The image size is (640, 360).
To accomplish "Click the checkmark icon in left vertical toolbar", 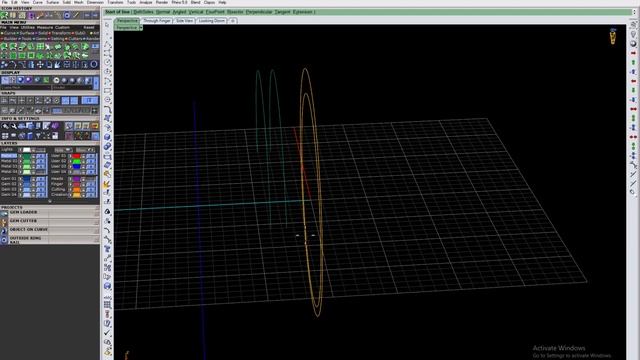I will [x=107, y=333].
